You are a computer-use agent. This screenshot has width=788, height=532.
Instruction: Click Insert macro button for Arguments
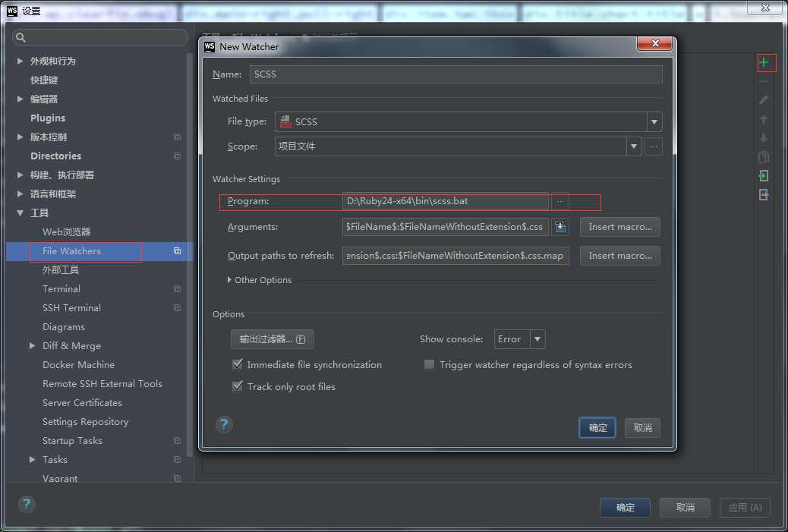[619, 227]
